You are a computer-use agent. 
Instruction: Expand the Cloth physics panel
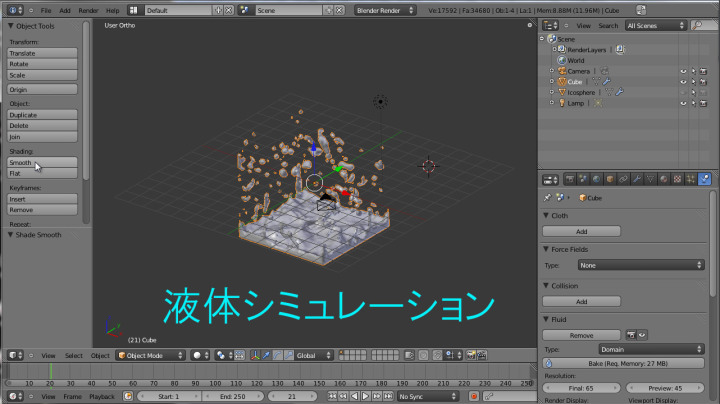(x=560, y=215)
